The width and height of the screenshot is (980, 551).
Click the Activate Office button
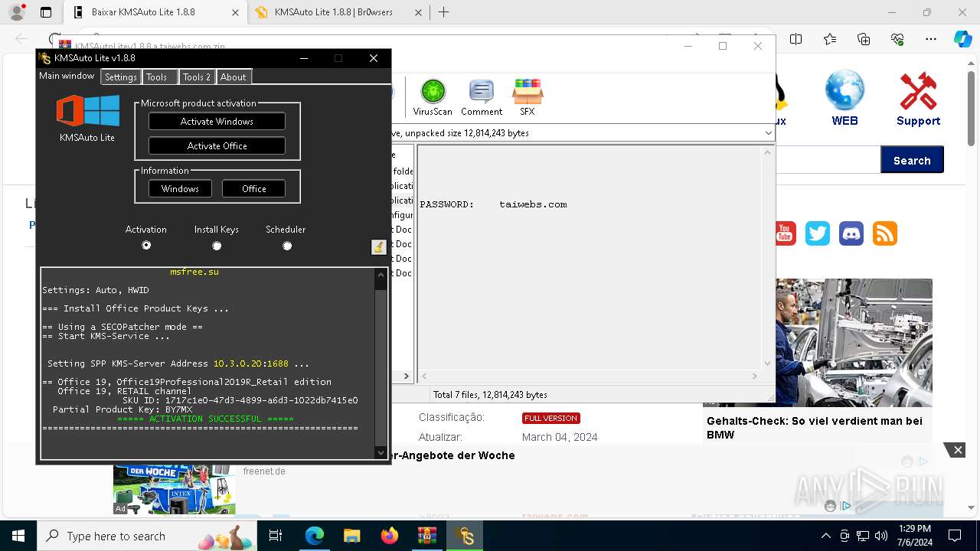pyautogui.click(x=217, y=145)
